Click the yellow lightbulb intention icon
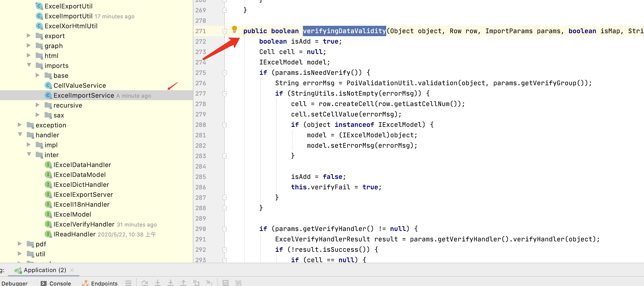644x286 pixels. click(234, 29)
